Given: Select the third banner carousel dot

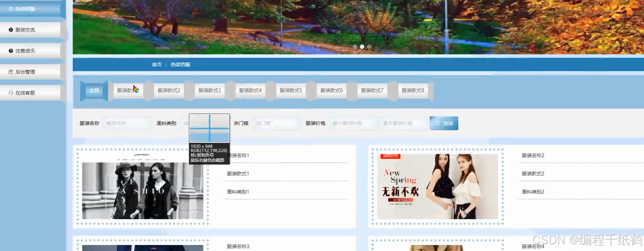Looking at the screenshot, I should pos(369,47).
